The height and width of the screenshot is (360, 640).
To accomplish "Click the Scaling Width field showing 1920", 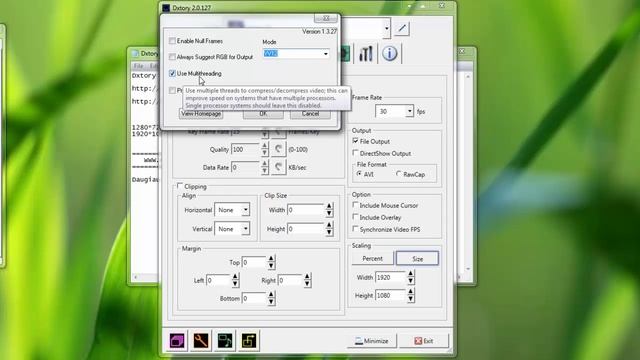I will [390, 277].
